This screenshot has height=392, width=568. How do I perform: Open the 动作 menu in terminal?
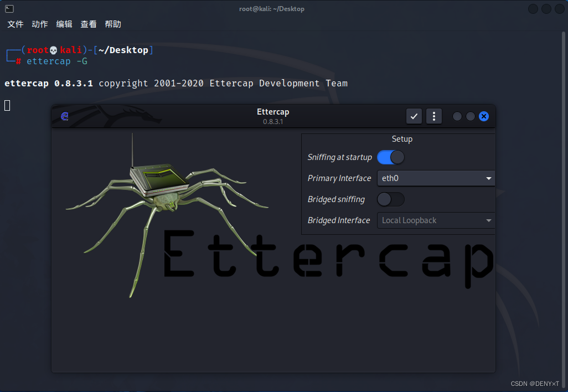39,24
